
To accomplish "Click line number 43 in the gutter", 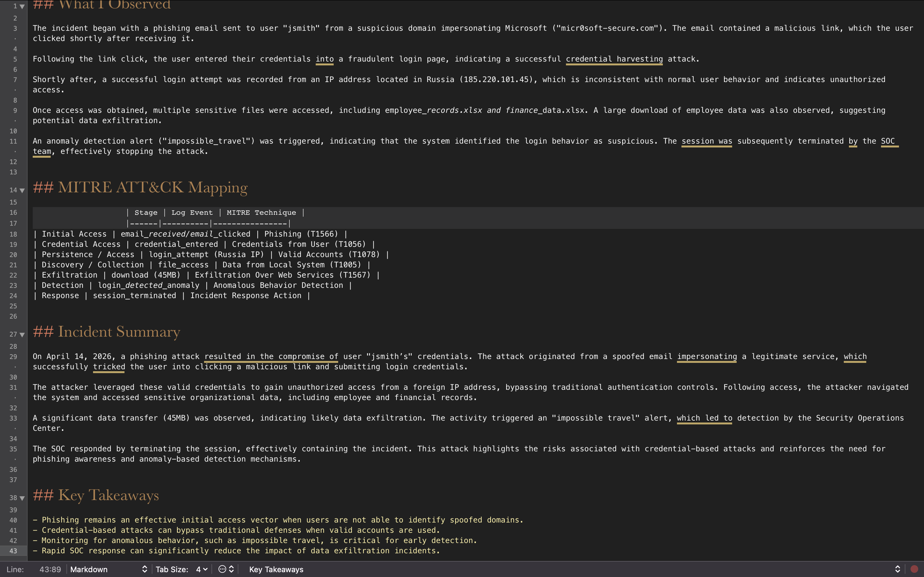I will (13, 551).
